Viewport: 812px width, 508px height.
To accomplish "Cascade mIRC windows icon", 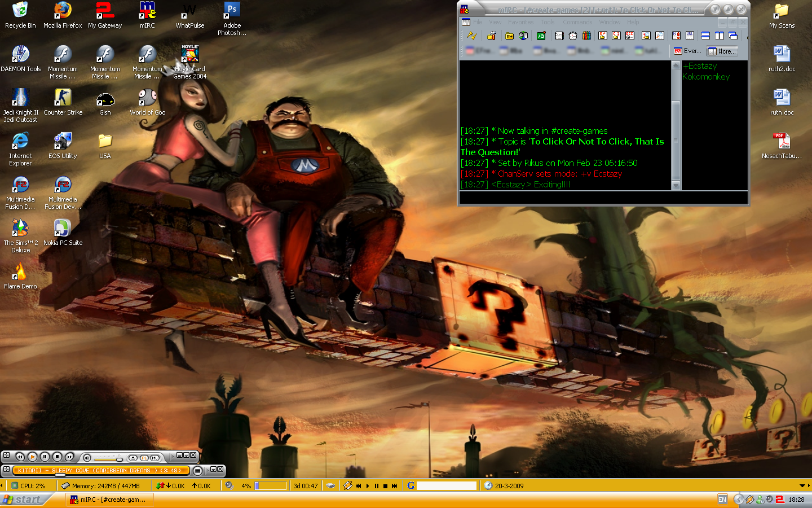I will coord(733,36).
